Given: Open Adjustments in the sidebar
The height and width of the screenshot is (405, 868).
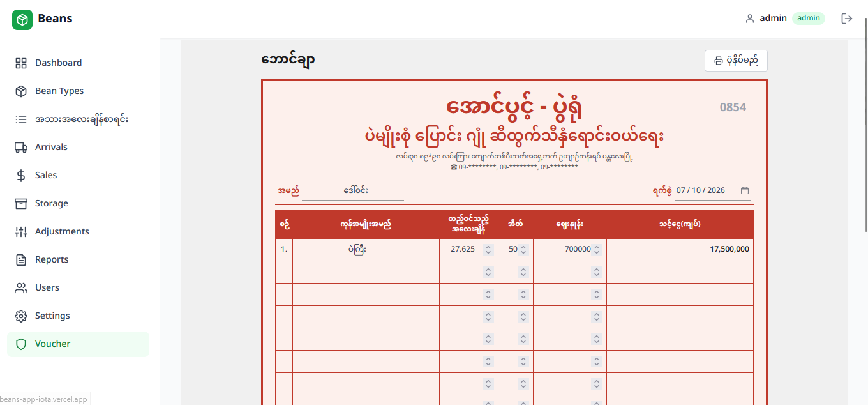Looking at the screenshot, I should 78,231.
